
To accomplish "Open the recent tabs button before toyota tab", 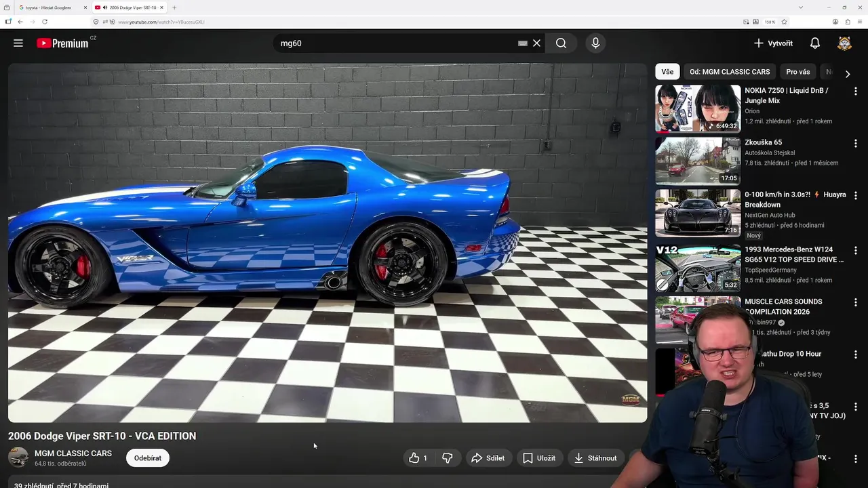I will point(7,7).
